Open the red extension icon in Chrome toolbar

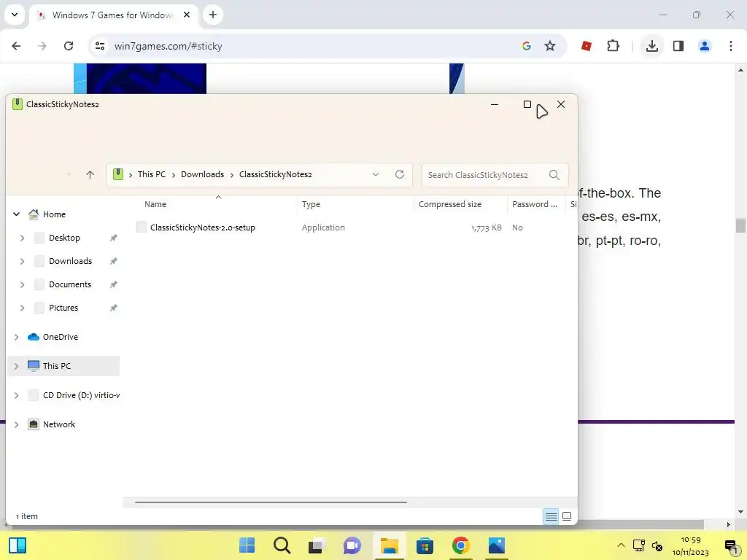[587, 46]
